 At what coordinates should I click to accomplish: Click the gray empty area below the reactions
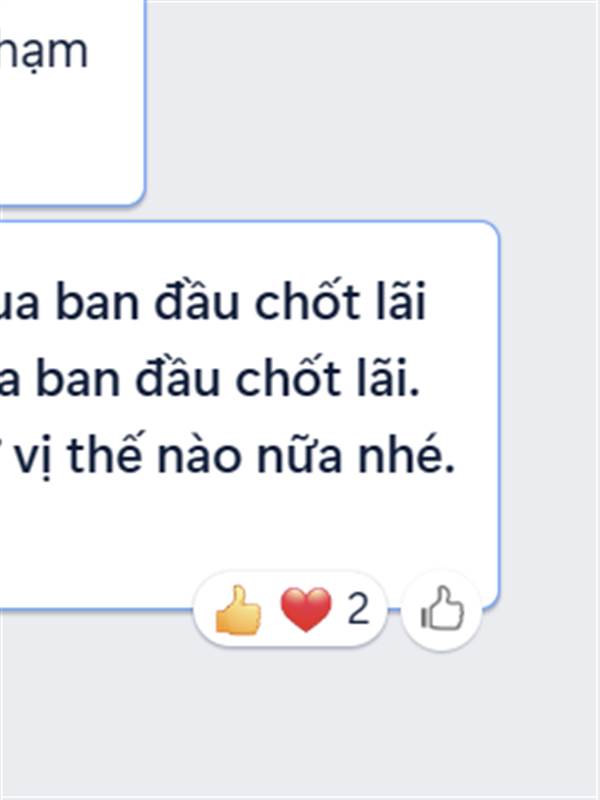tap(300, 724)
